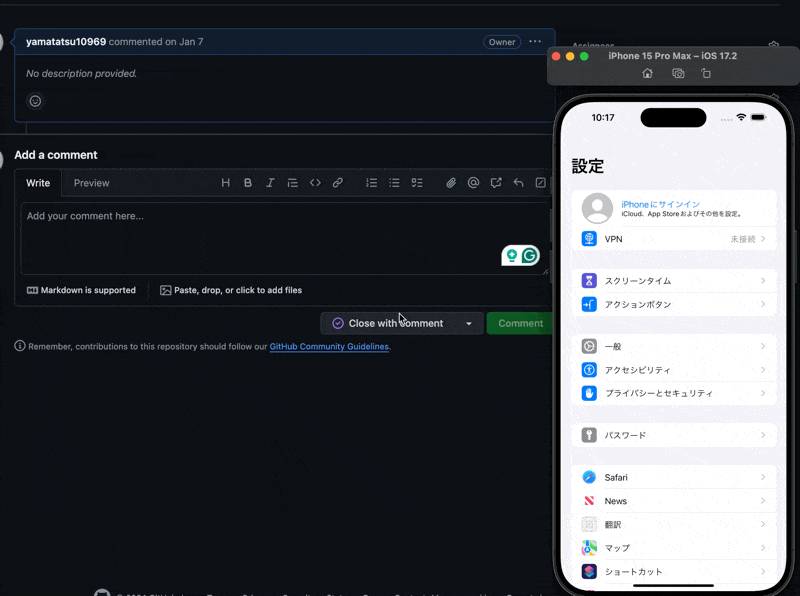Insert a numbered list
800x596 pixels.
371,183
